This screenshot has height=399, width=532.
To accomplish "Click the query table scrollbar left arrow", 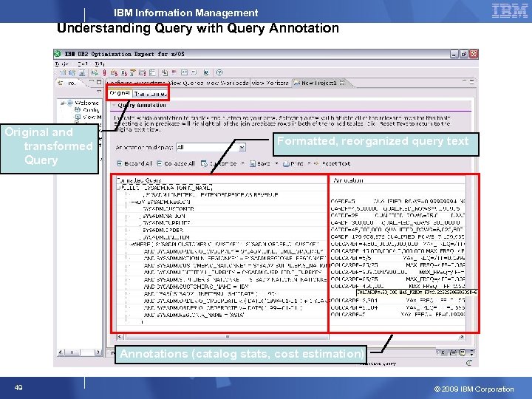I will 120,337.
